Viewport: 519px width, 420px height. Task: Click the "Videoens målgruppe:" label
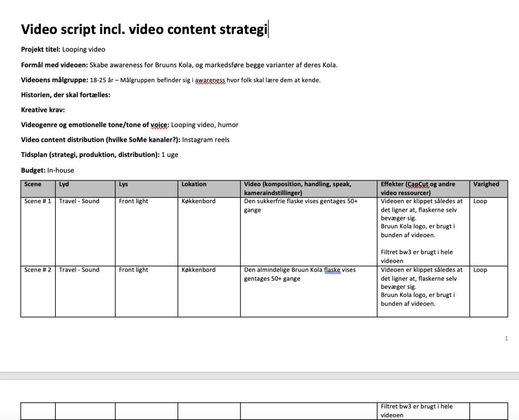(x=55, y=80)
